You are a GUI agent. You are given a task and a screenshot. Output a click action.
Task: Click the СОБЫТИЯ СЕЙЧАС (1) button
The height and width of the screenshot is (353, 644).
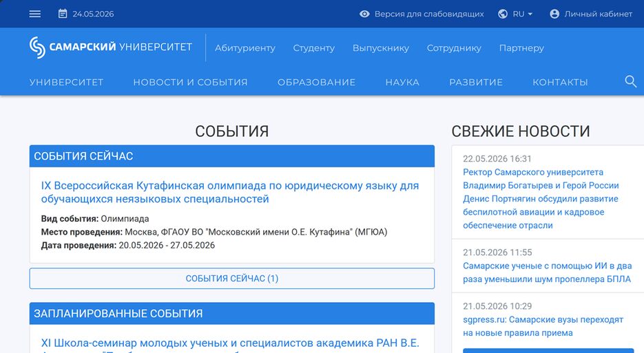232,278
